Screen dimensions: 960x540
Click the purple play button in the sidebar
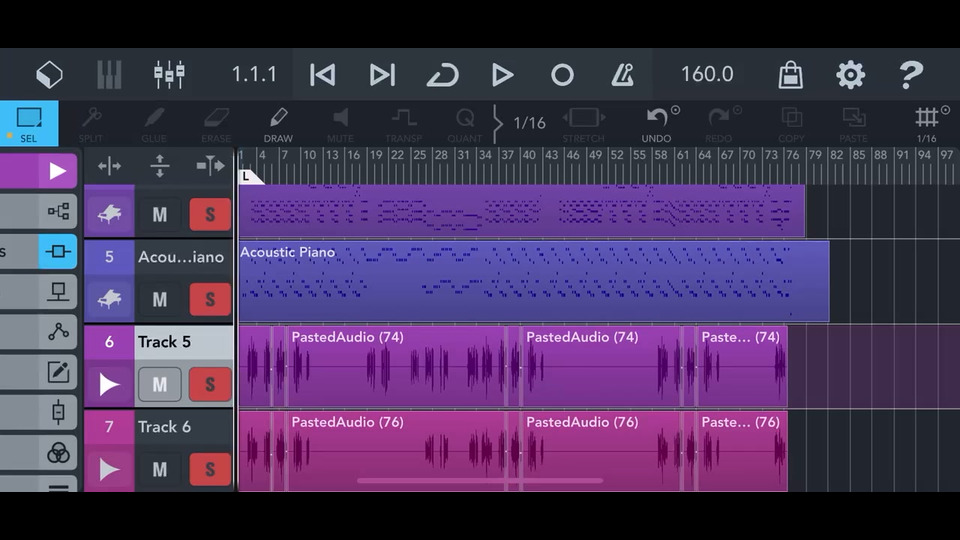pyautogui.click(x=57, y=171)
